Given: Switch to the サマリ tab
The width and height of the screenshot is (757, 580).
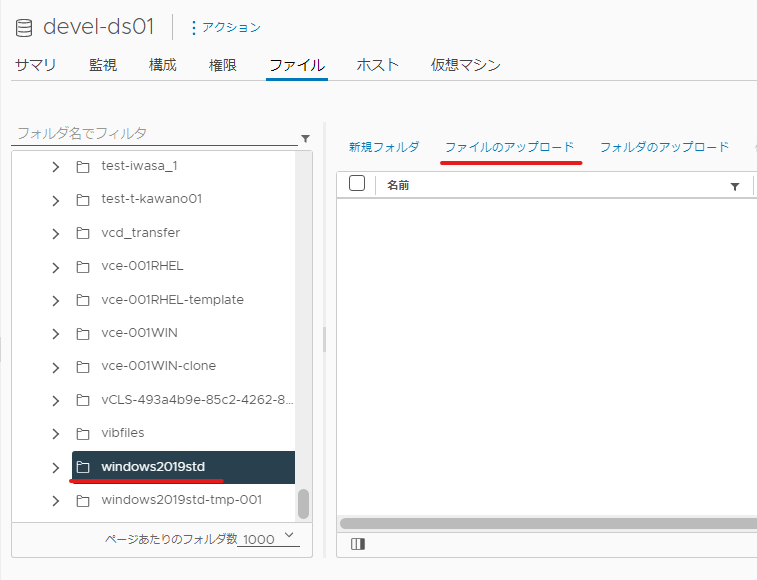Looking at the screenshot, I should coord(35,65).
